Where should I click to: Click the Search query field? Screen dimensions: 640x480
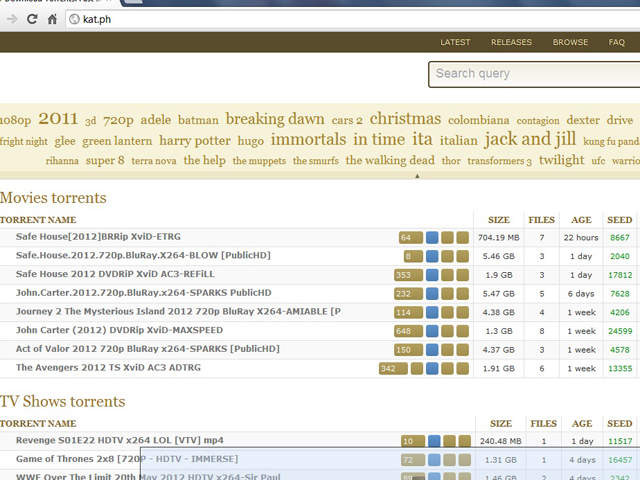click(536, 74)
